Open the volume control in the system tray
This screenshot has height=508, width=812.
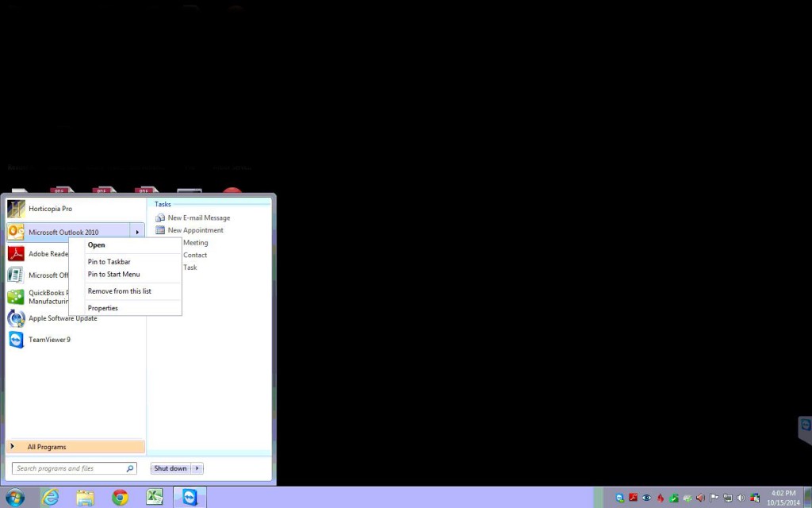[741, 498]
